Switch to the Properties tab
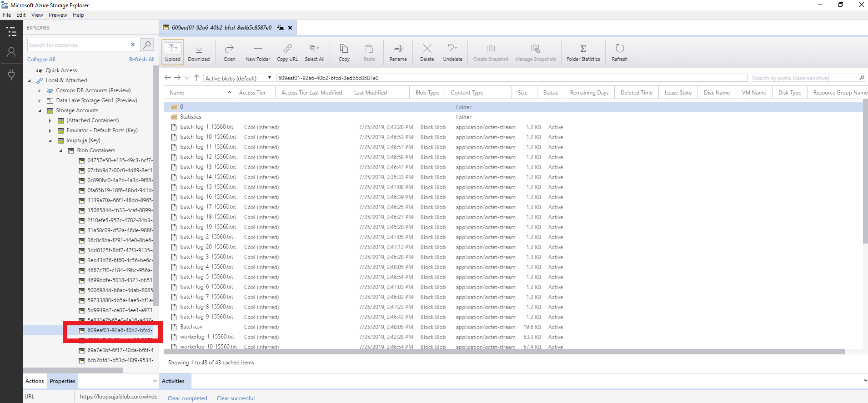Viewport: 868px width, 403px height. (62, 381)
